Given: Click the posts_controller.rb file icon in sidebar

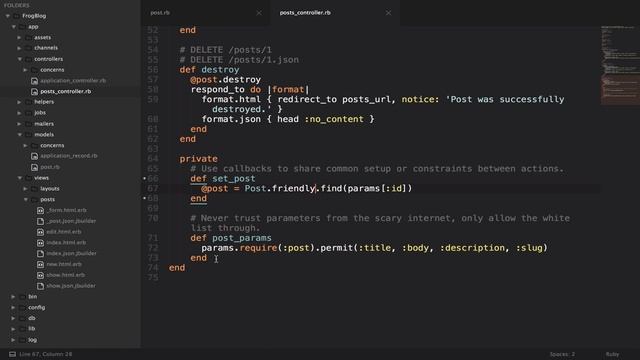Looking at the screenshot, I should coord(35,91).
